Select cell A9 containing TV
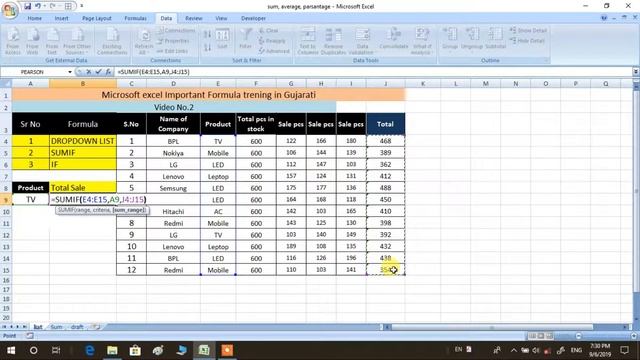 pyautogui.click(x=31, y=200)
